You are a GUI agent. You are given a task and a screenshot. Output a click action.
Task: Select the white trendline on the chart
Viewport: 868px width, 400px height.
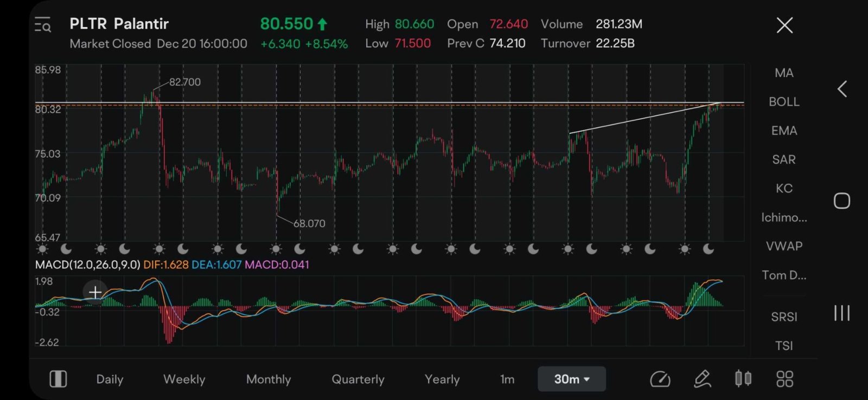click(644, 118)
